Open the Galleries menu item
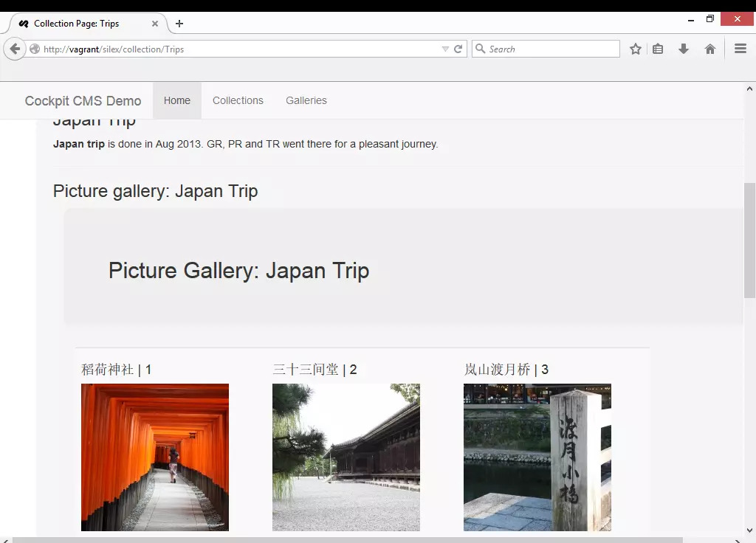756x543 pixels. pos(306,100)
